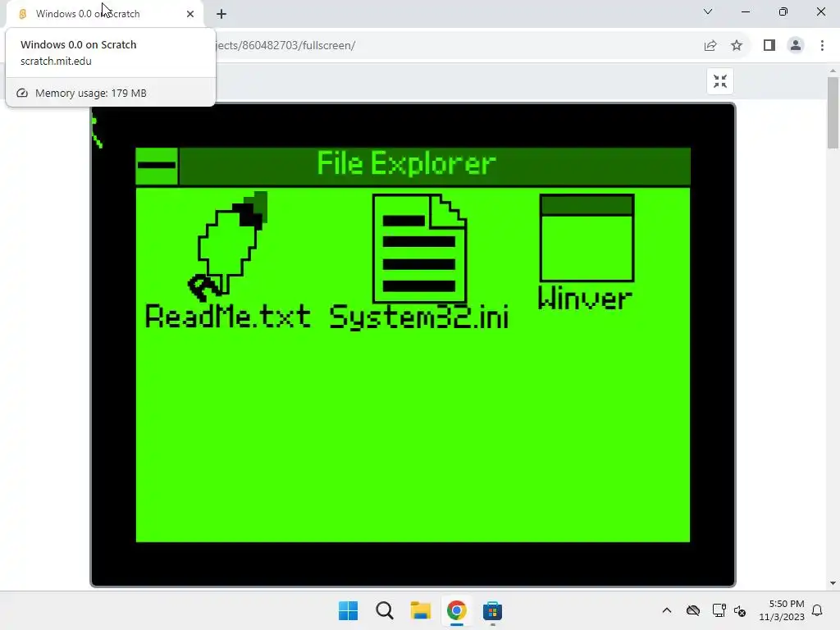Select the Windows 0.0 on Scratch tab
Viewport: 840px width, 630px height.
click(104, 14)
